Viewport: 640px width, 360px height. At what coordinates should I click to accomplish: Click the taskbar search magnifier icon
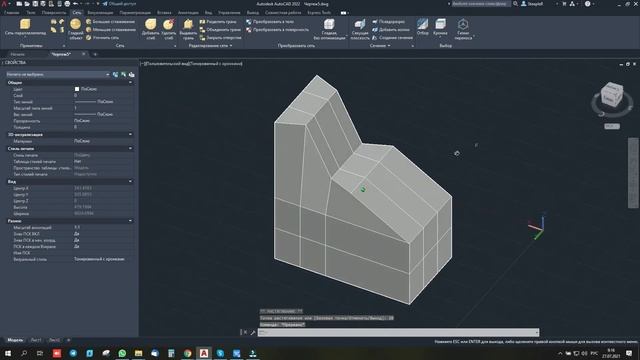click(x=24, y=353)
